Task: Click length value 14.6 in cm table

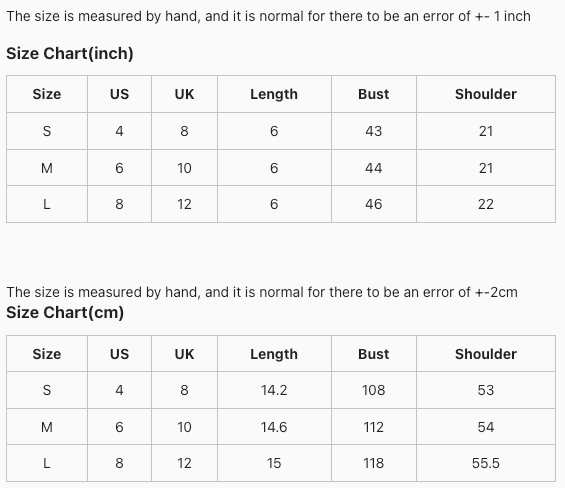Action: pyautogui.click(x=274, y=427)
